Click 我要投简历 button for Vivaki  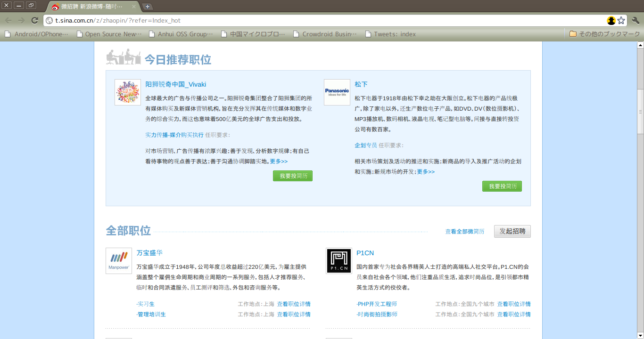[x=293, y=176]
